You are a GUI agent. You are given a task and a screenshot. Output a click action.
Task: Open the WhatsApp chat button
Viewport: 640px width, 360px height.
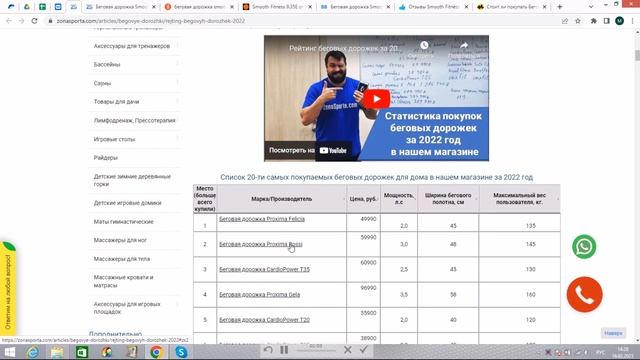pos(584,247)
